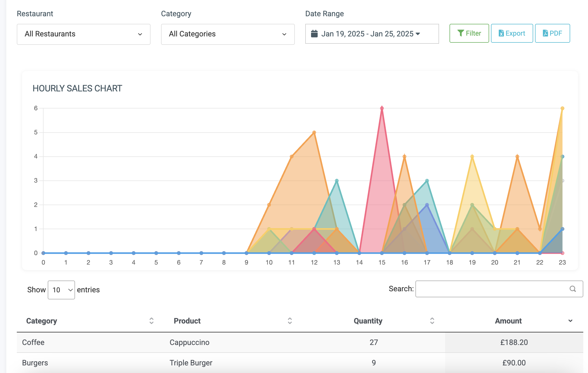Open the date range picker field
The width and height of the screenshot is (588, 373).
[x=372, y=34]
